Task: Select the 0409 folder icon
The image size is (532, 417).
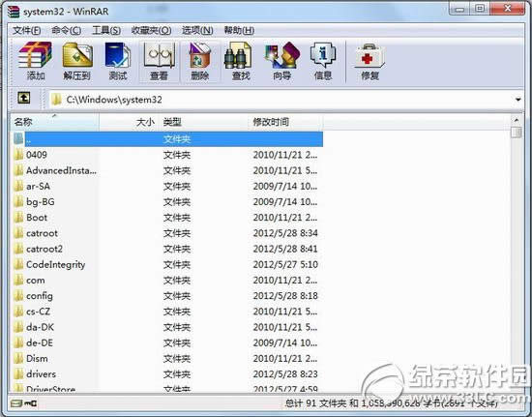Action: click(18, 155)
